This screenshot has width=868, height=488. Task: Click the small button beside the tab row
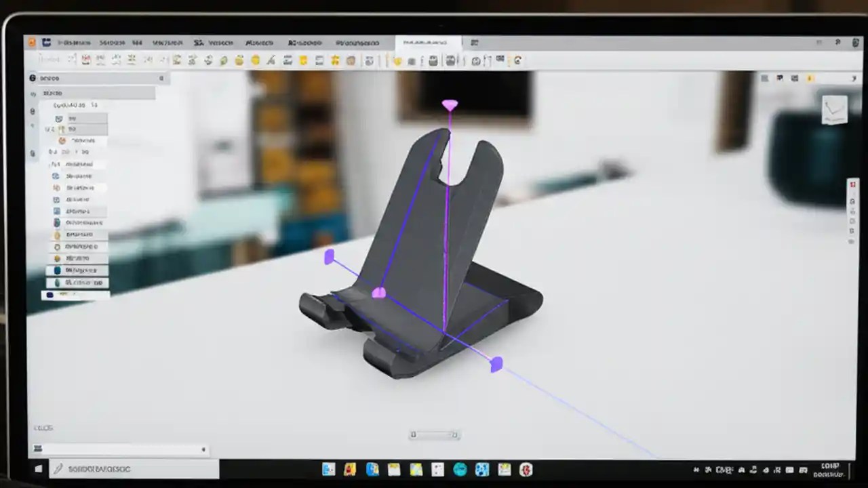[474, 42]
